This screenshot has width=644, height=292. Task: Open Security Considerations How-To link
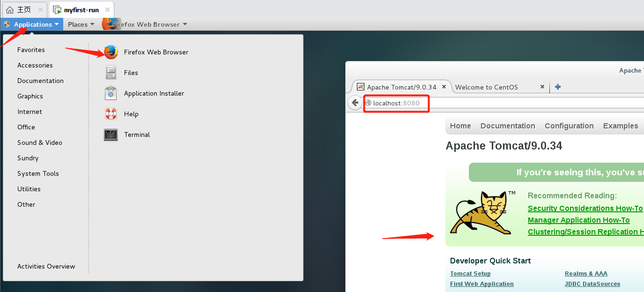585,208
